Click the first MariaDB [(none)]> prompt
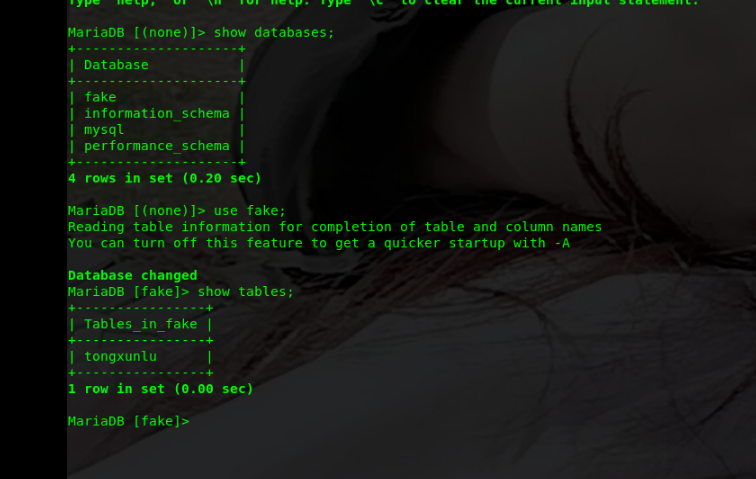Image resolution: width=756 pixels, height=479 pixels. (x=136, y=32)
